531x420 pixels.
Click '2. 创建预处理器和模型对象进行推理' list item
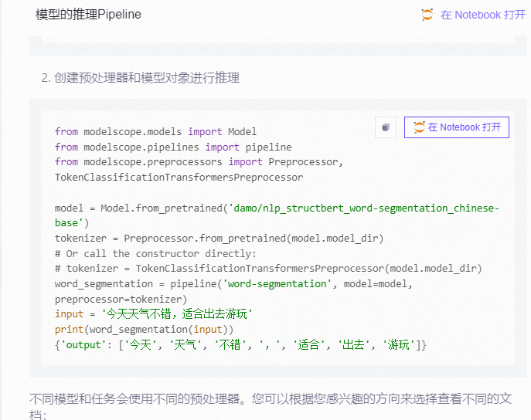click(x=141, y=78)
